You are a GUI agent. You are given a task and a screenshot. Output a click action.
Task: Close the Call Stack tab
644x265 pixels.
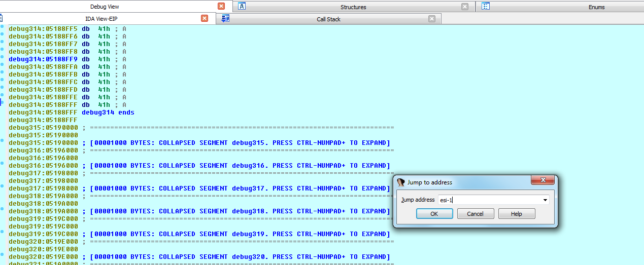[x=432, y=19]
